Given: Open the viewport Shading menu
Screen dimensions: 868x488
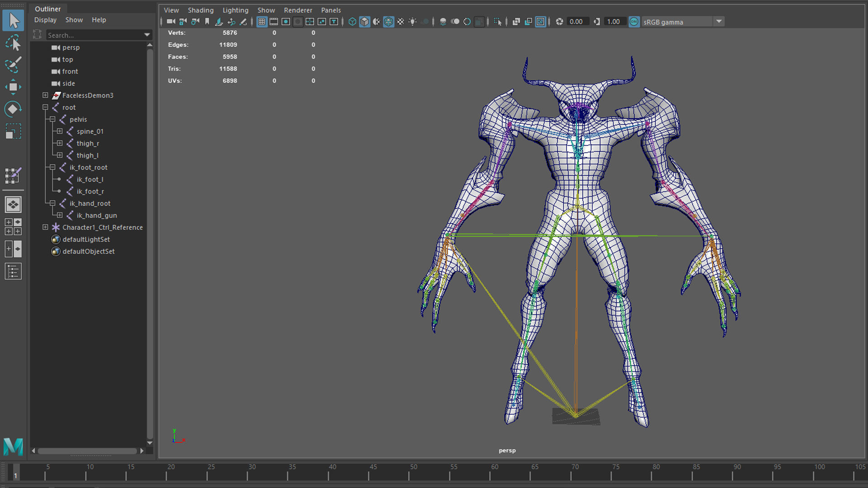Looking at the screenshot, I should pos(201,10).
